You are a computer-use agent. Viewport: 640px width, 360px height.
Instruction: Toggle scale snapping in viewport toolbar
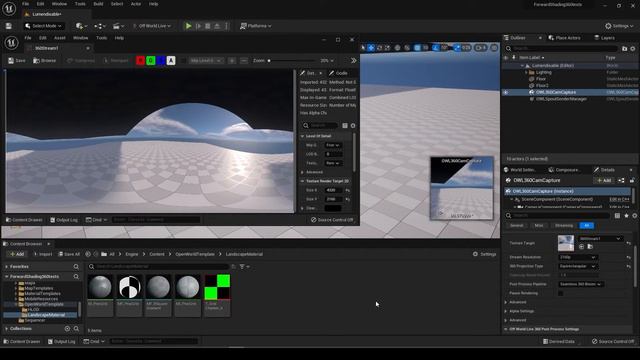(457, 48)
